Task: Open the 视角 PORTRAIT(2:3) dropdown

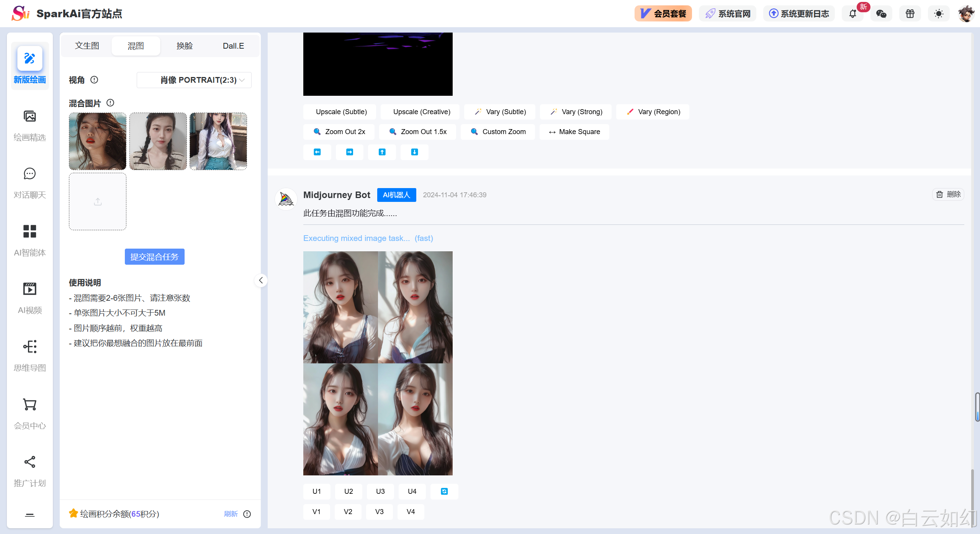Action: pos(194,80)
